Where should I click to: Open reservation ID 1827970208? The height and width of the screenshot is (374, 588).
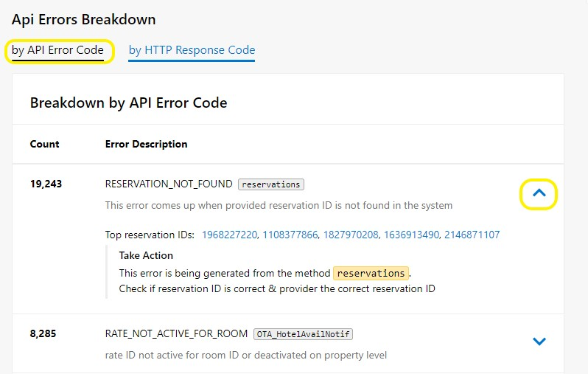point(351,235)
